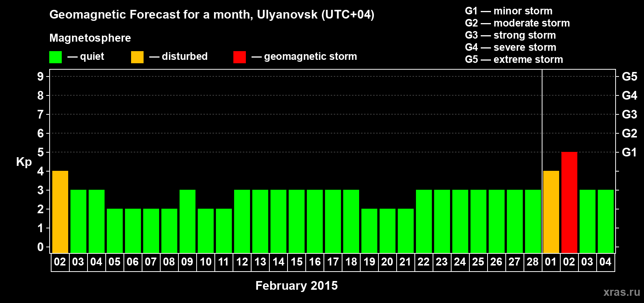
Task: Select the orange bar for March 01
Action: pos(551,212)
